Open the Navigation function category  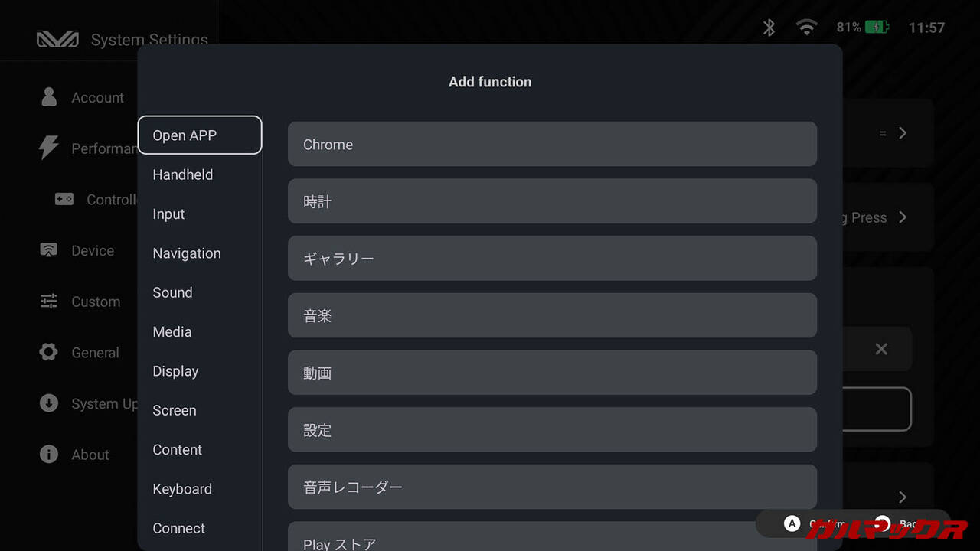click(x=187, y=253)
